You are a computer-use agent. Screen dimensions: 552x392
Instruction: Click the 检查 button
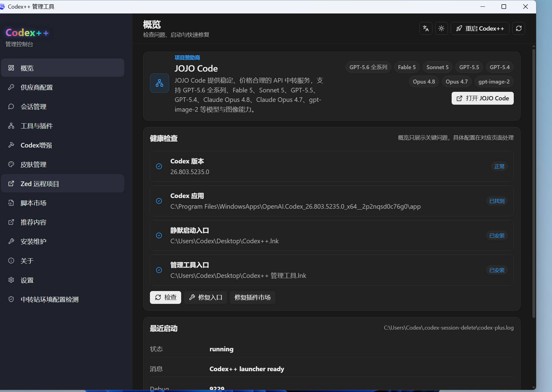(x=166, y=297)
